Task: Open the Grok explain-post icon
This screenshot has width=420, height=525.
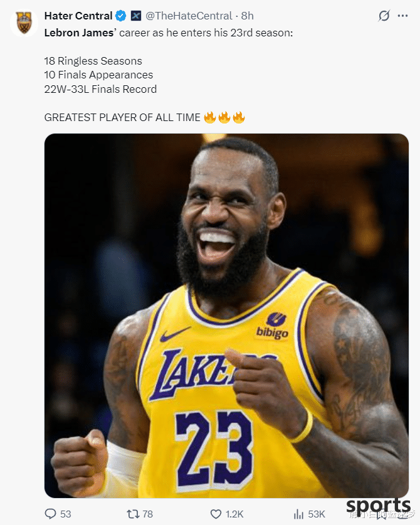Action: pyautogui.click(x=384, y=16)
